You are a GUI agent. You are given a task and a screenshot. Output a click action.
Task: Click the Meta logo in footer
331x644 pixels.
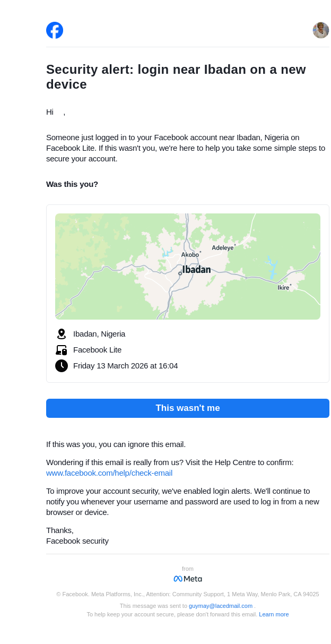click(x=188, y=579)
